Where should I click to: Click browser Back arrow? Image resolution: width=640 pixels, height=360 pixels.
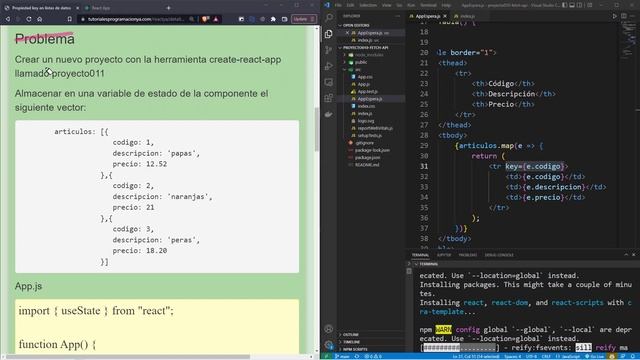coord(8,19)
